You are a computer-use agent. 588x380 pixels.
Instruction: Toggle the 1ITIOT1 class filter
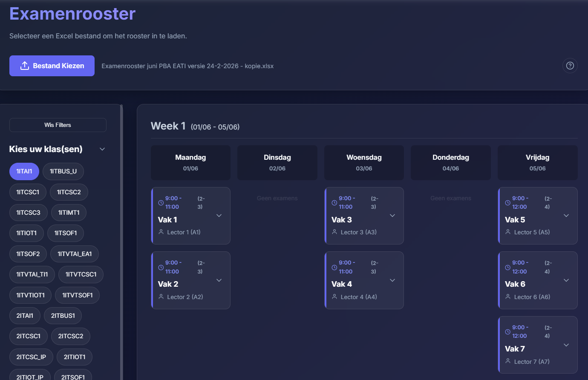[x=26, y=233]
